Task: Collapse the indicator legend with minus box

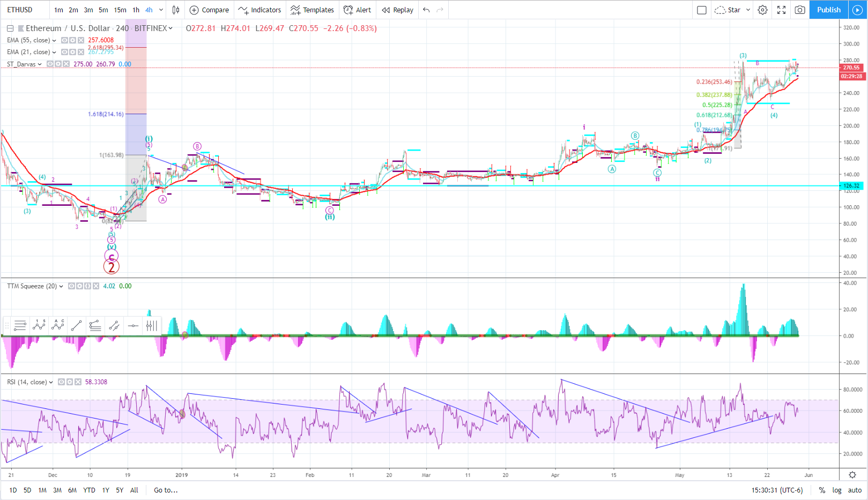Action: [10, 28]
